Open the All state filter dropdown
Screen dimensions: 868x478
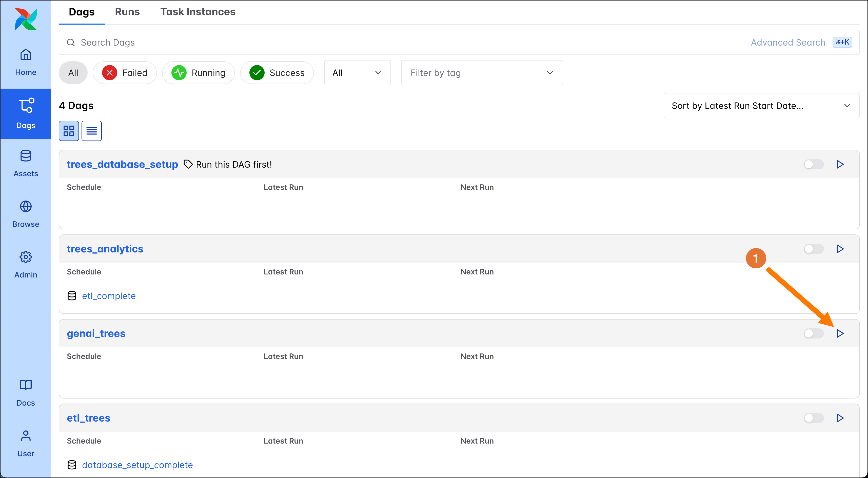pos(357,72)
